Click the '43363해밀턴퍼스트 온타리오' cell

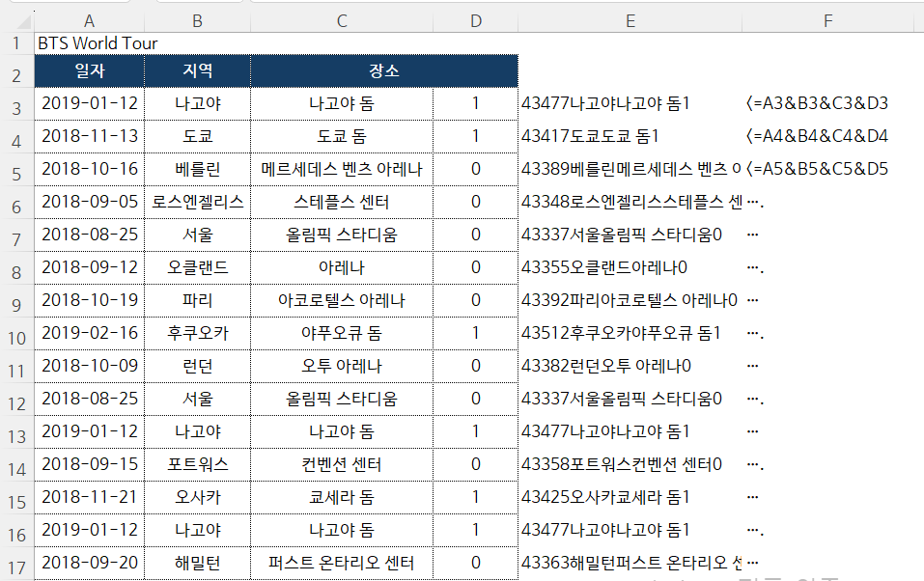point(630,563)
